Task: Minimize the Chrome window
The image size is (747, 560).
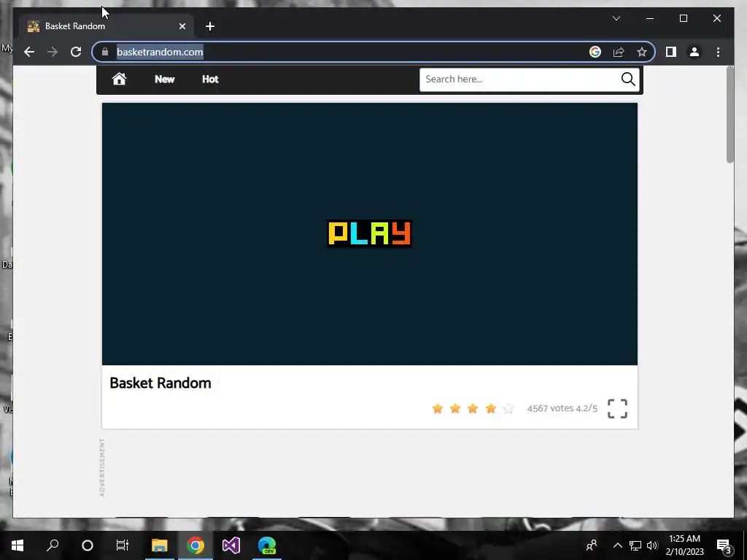Action: [x=650, y=18]
